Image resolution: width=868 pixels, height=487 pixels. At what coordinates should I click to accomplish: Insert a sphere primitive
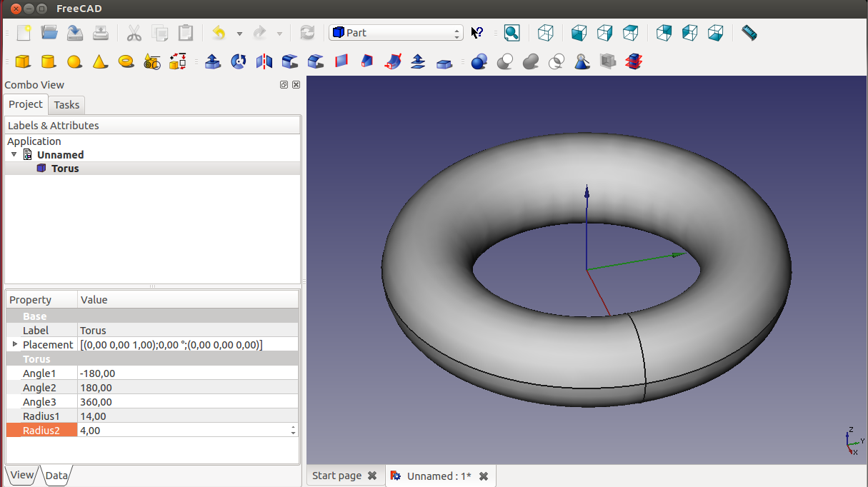coord(74,62)
